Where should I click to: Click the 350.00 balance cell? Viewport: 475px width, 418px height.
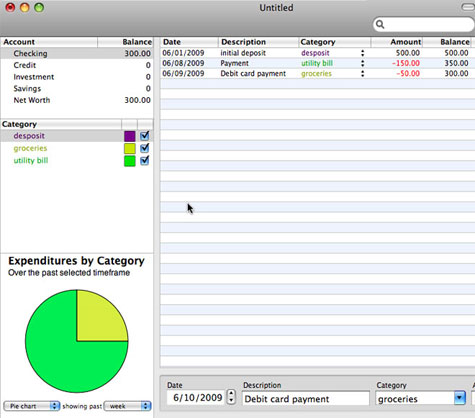tap(456, 63)
